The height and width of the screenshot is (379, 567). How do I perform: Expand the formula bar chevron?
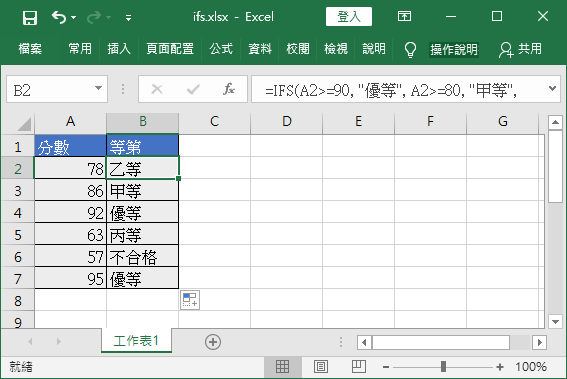552,88
